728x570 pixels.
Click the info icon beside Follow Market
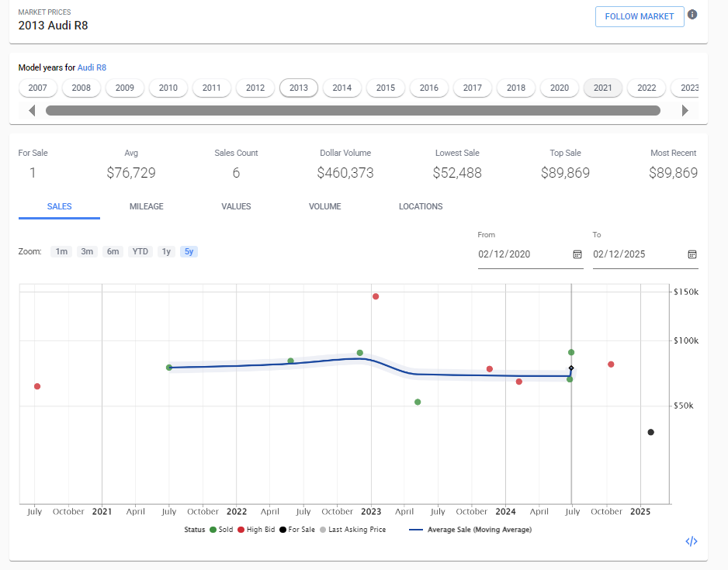692,15
